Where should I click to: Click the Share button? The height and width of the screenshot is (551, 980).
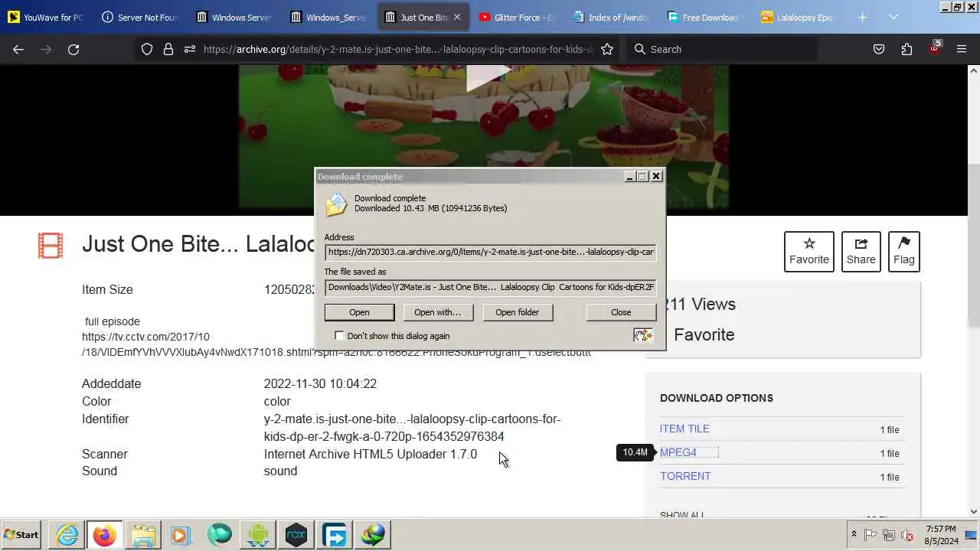click(x=861, y=251)
